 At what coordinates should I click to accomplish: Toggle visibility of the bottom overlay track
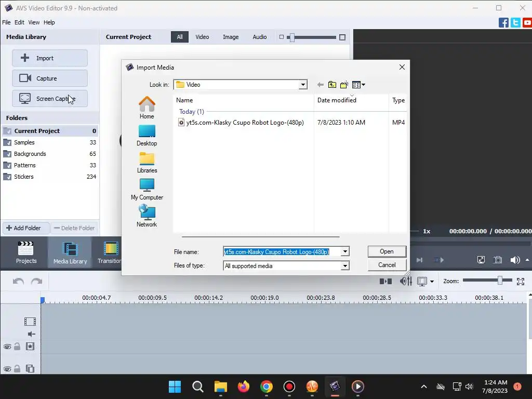coord(7,369)
